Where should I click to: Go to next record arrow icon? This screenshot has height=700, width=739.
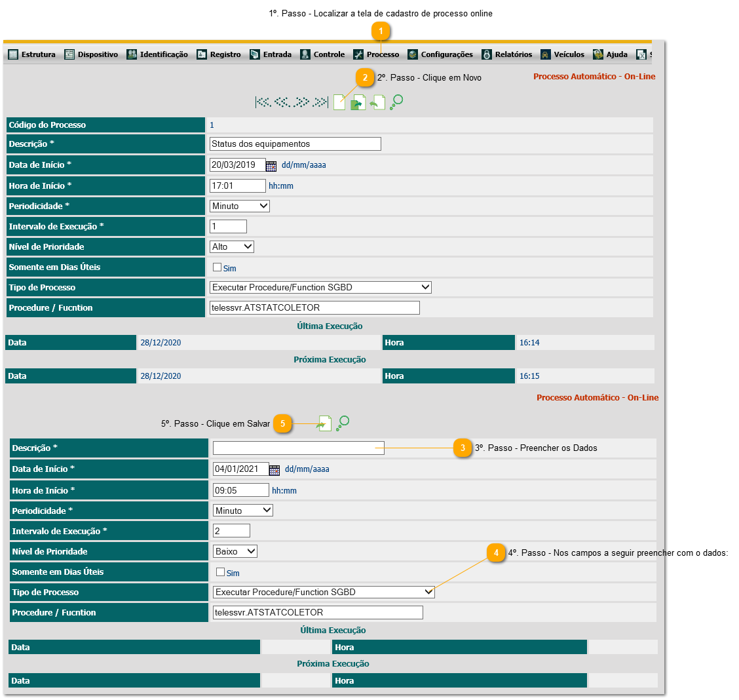pyautogui.click(x=301, y=102)
